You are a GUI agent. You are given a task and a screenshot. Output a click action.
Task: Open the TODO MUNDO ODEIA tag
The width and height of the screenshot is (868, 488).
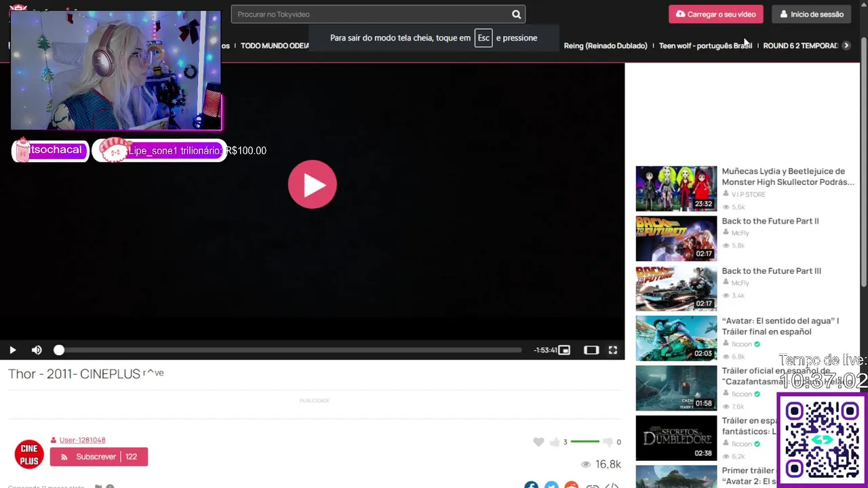click(275, 45)
